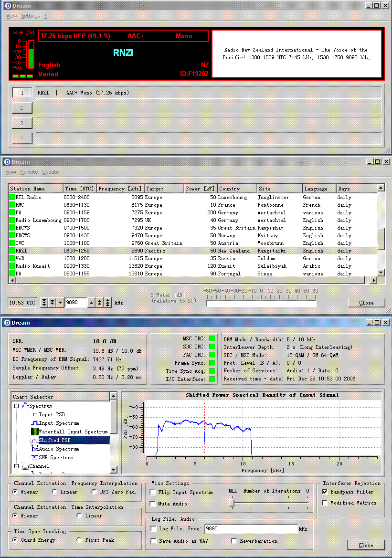Enable Flip Input Spectrum checkbox
392x558 pixels.
pos(153,492)
